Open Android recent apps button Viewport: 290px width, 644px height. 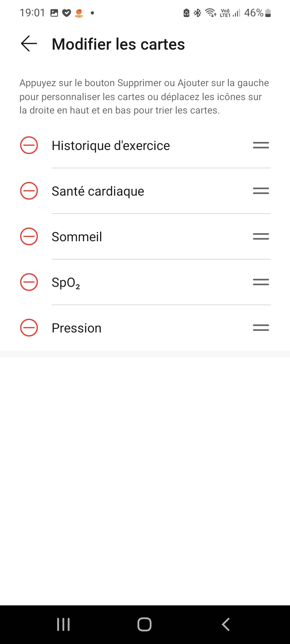[63, 624]
